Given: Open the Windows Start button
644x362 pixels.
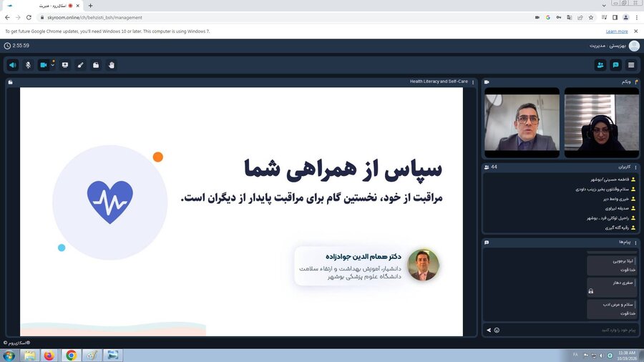Looking at the screenshot, I should (x=9, y=356).
